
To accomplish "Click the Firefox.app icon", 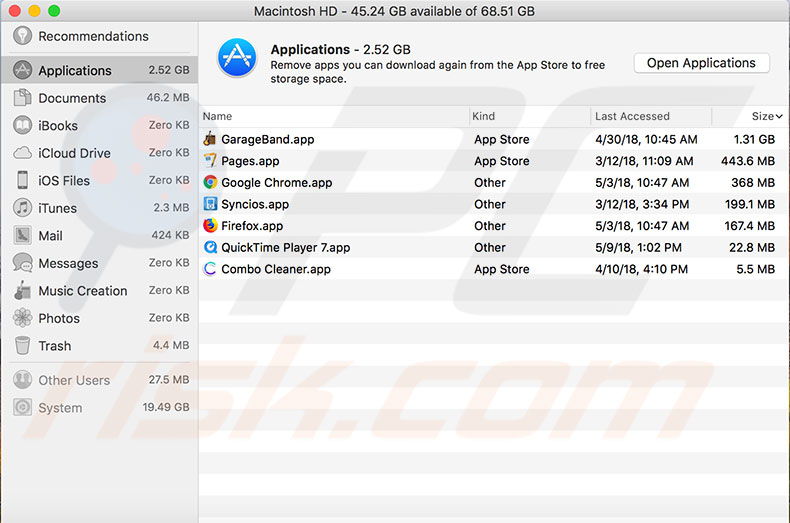I will 210,226.
